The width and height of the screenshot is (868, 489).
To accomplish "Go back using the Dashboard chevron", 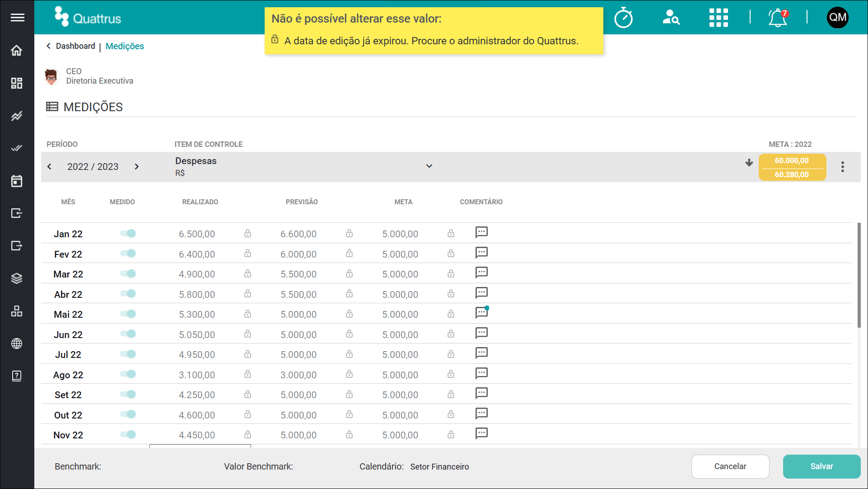I will click(x=48, y=46).
